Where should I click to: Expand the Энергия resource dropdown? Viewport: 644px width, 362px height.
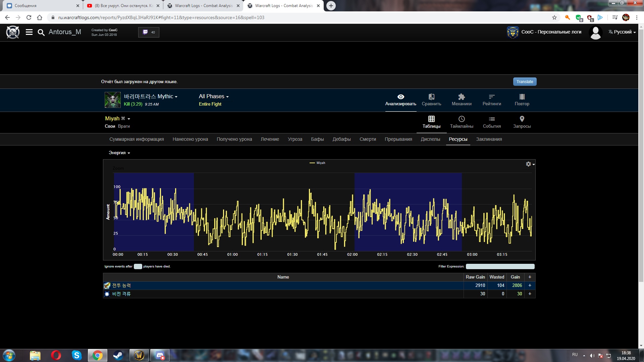pyautogui.click(x=119, y=153)
